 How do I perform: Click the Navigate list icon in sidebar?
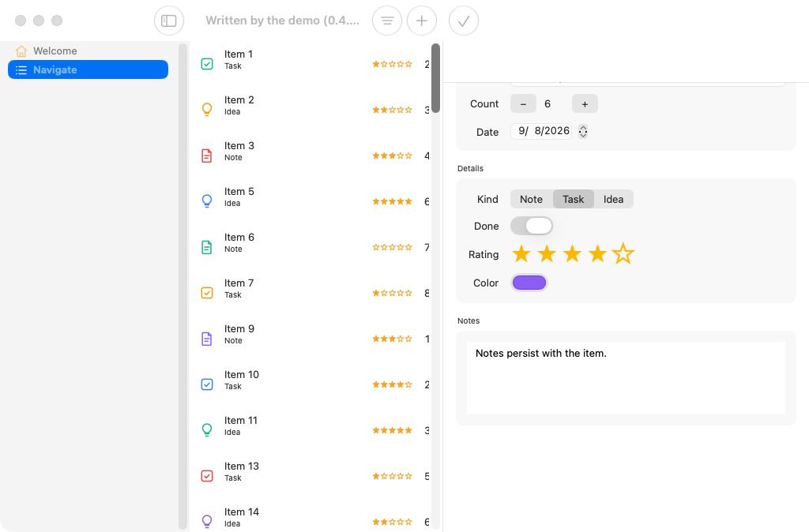pyautogui.click(x=21, y=69)
